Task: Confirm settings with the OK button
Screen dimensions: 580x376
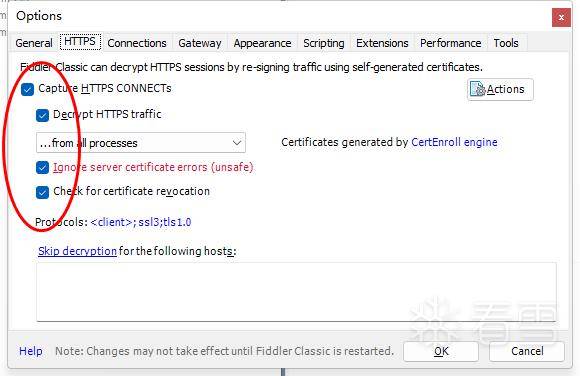Action: 441,351
